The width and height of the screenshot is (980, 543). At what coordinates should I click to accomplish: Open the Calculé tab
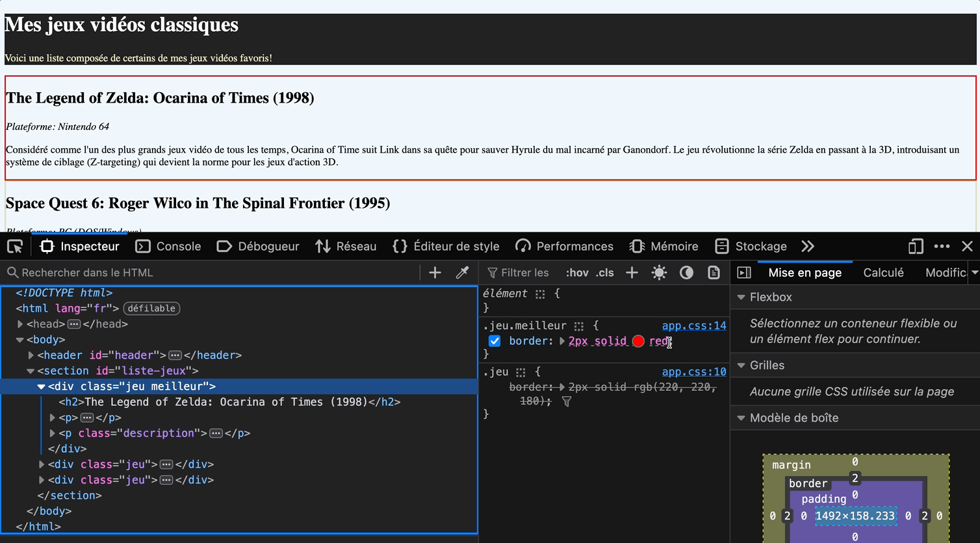883,273
